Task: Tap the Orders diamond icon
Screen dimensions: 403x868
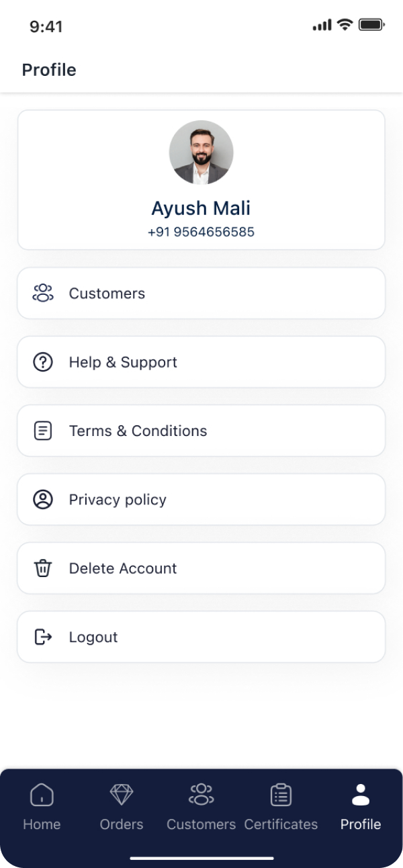Action: 122,795
